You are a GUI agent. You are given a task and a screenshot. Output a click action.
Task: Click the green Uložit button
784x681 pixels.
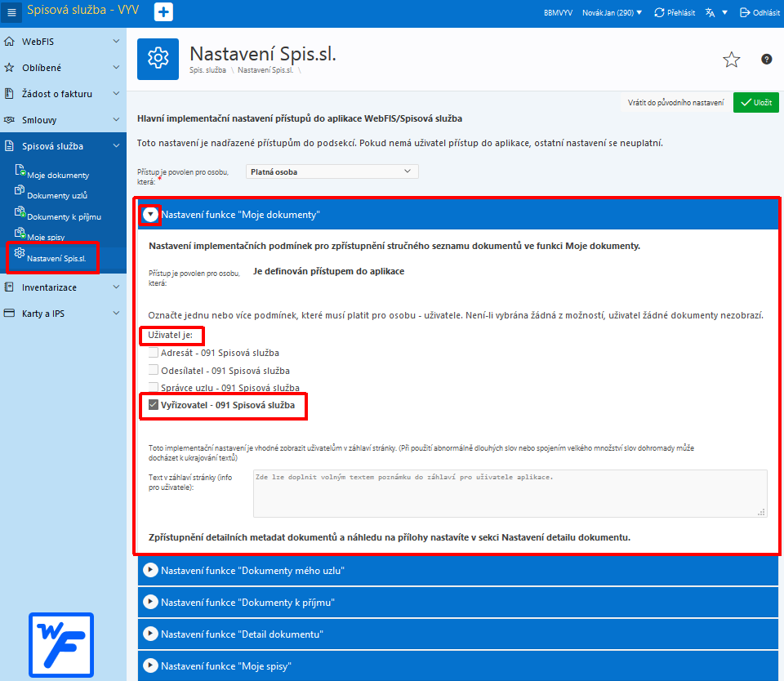click(756, 103)
